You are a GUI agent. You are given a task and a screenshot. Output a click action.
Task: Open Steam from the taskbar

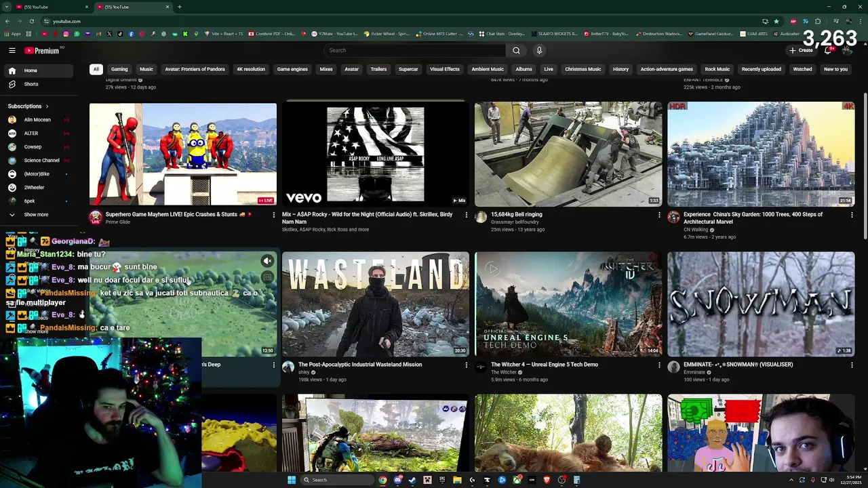[412, 480]
